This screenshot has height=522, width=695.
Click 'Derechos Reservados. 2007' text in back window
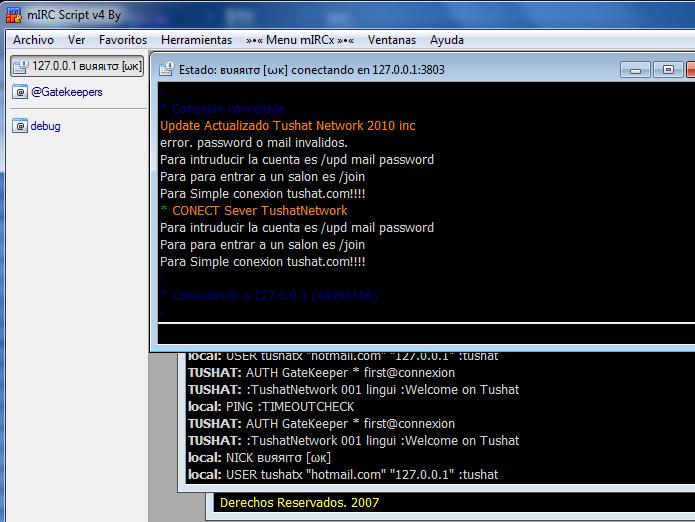(300, 503)
